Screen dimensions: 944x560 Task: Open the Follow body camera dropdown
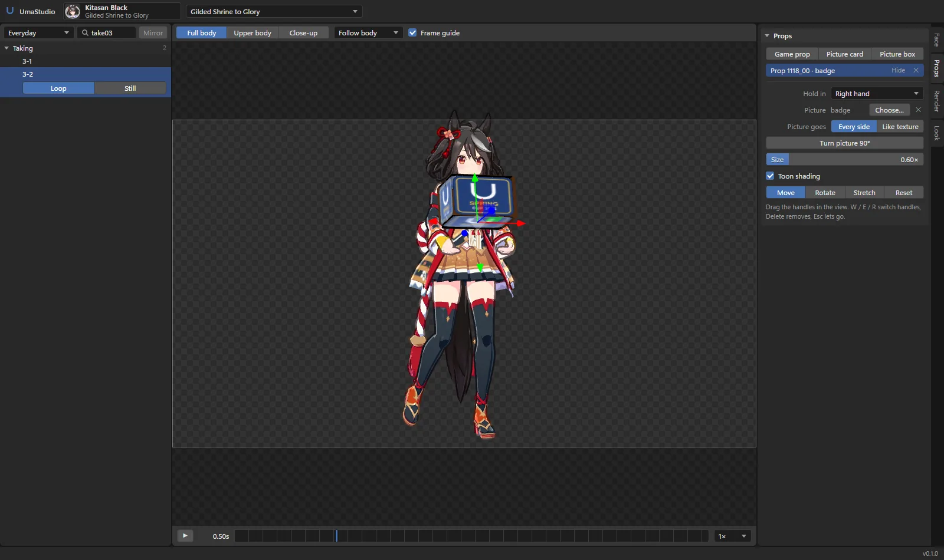(368, 33)
